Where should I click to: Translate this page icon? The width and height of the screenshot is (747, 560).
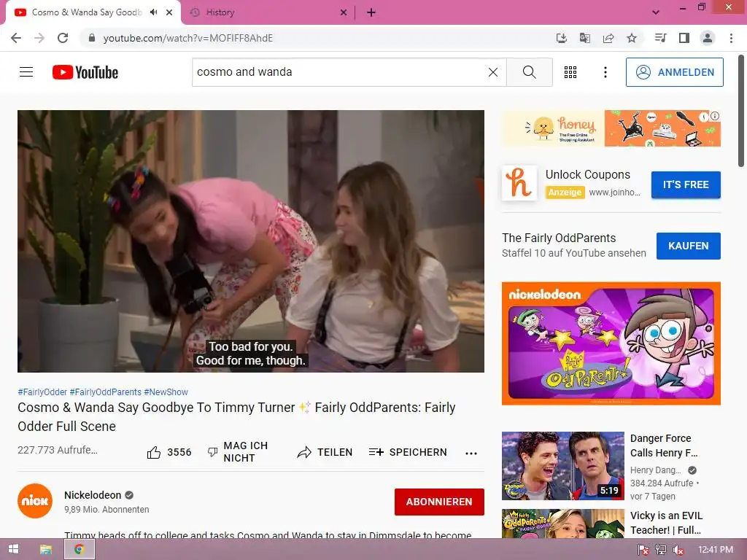[585, 38]
